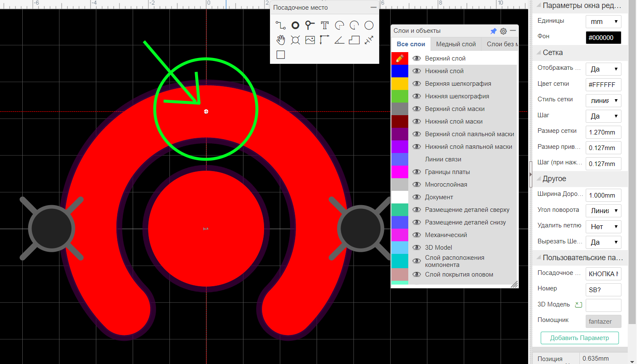Toggle visibility of Нижний слой
This screenshot has width=637, height=364.
pyautogui.click(x=417, y=71)
